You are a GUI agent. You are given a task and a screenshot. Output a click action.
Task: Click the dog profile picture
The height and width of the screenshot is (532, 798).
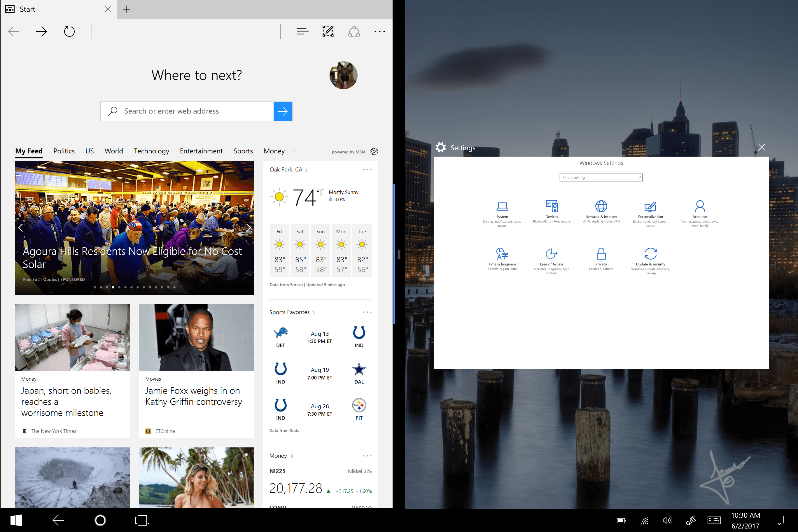coord(343,75)
